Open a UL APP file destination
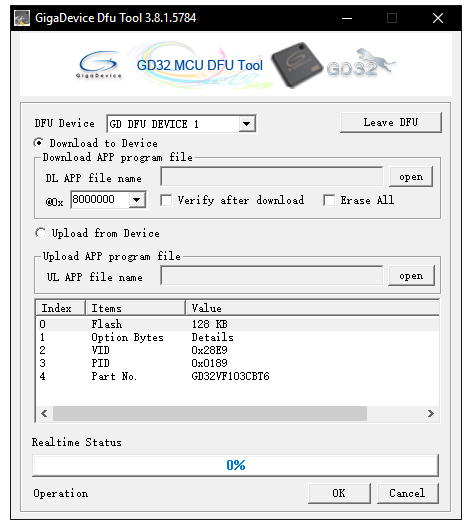 (411, 276)
